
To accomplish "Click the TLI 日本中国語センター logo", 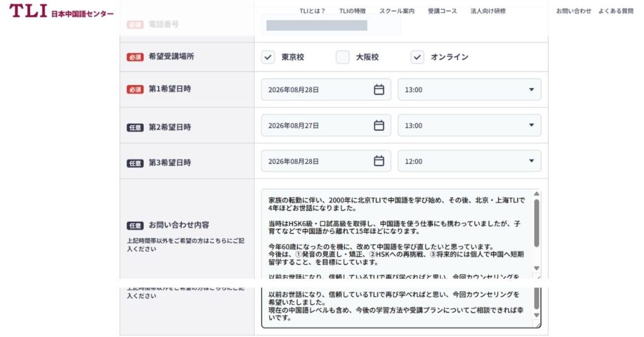I will click(62, 11).
